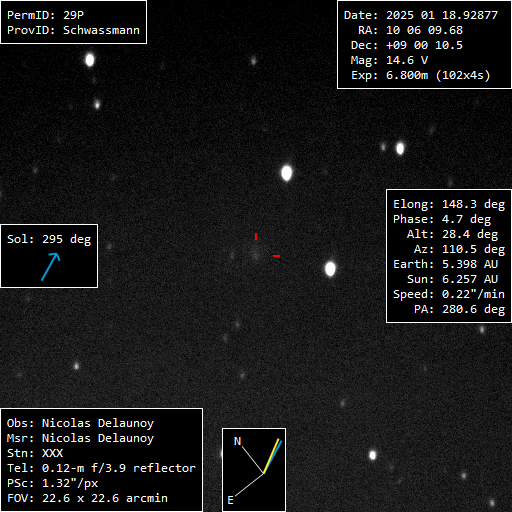Click the Mag: 14.6 V value
The width and height of the screenshot is (512, 512).
(389, 60)
